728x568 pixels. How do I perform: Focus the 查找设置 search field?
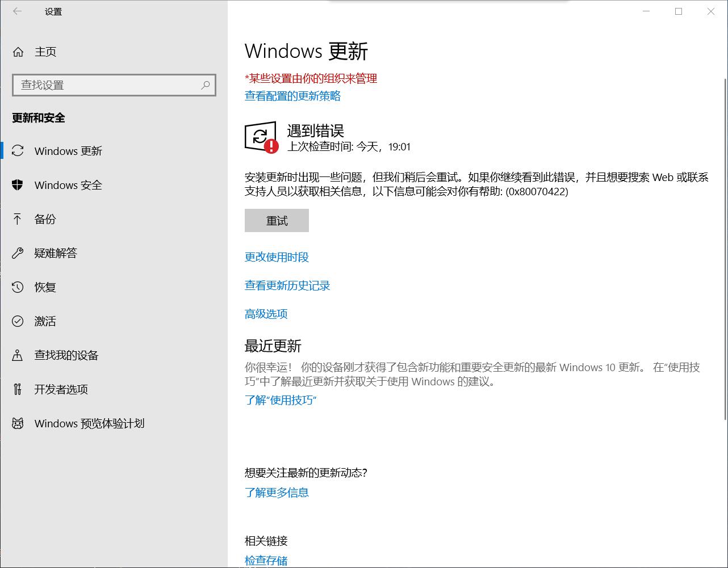click(x=114, y=85)
